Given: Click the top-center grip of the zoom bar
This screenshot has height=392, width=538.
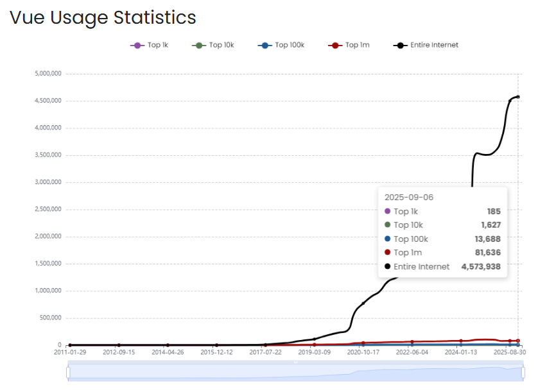Looking at the screenshot, I should point(296,362).
